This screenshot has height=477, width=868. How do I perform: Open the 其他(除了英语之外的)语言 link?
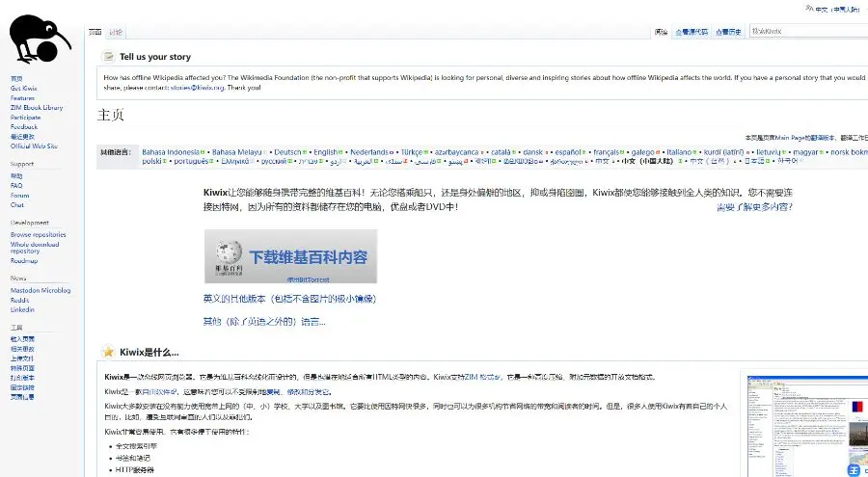tap(264, 322)
